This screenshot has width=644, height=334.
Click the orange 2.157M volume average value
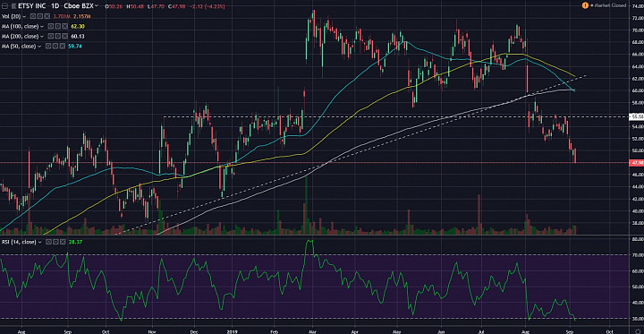[81, 16]
